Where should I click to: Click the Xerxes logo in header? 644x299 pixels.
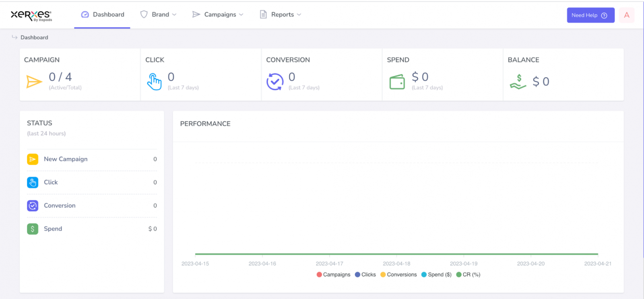click(x=31, y=15)
